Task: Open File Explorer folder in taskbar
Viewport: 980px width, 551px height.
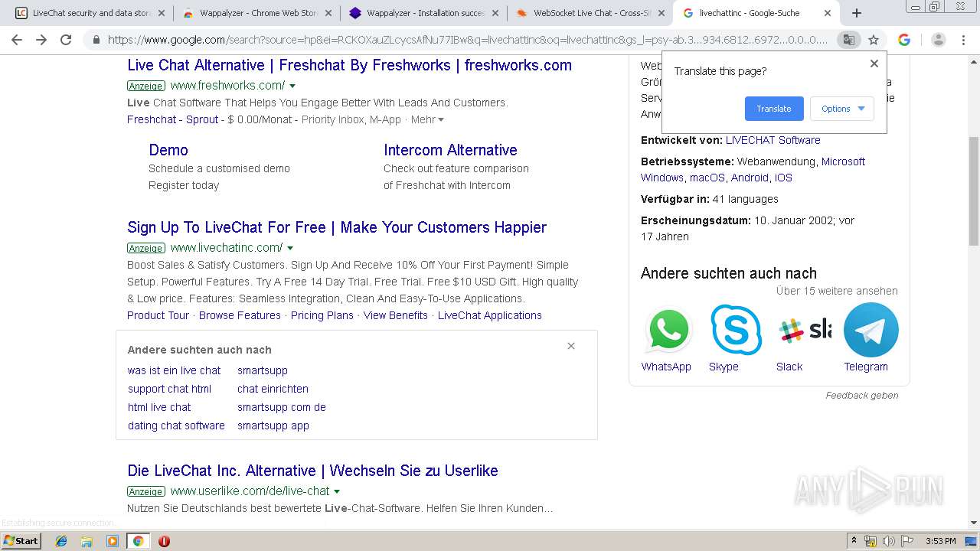Action: (87, 541)
